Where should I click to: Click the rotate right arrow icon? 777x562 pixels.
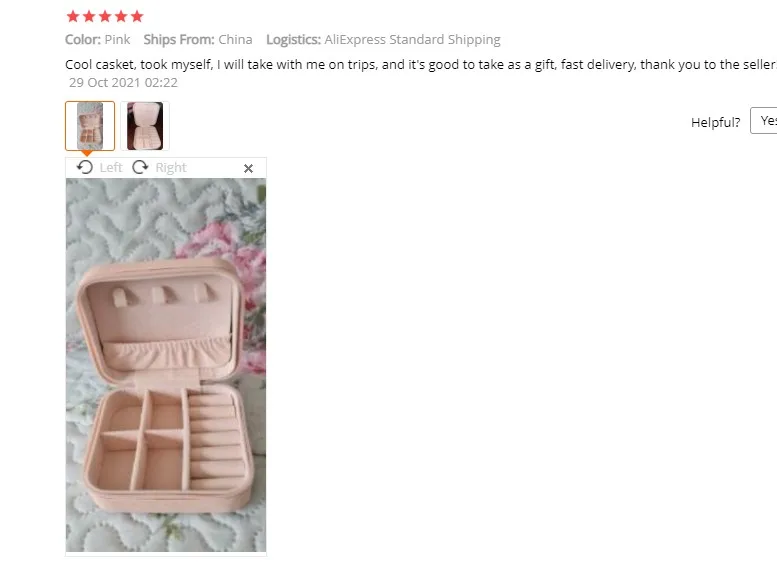pyautogui.click(x=140, y=168)
